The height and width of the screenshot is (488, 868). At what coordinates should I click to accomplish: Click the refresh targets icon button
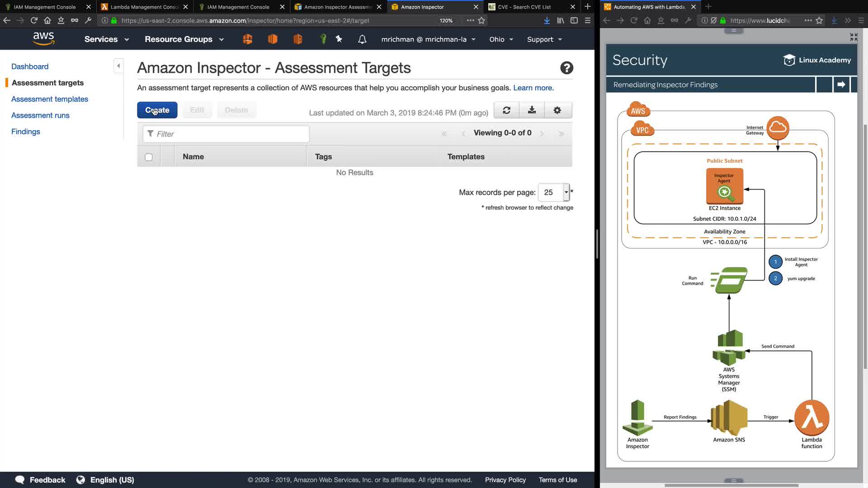coord(506,110)
